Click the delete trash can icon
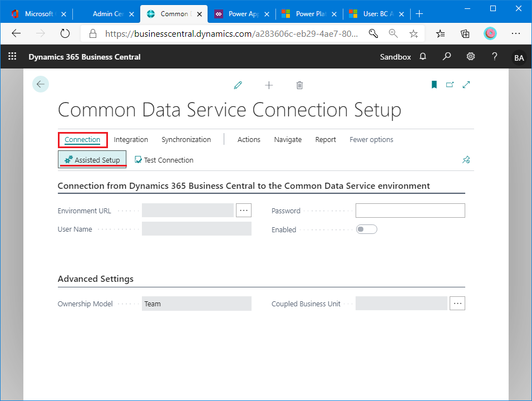532x401 pixels. 299,85
